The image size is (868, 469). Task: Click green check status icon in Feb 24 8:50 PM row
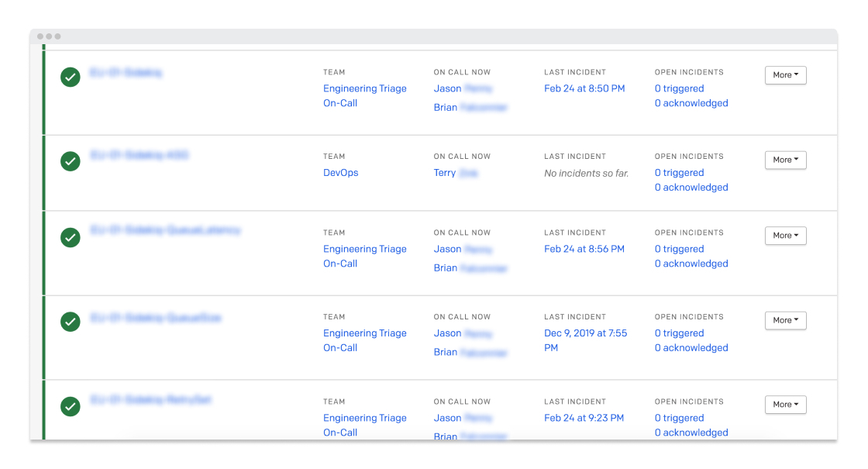(x=71, y=77)
